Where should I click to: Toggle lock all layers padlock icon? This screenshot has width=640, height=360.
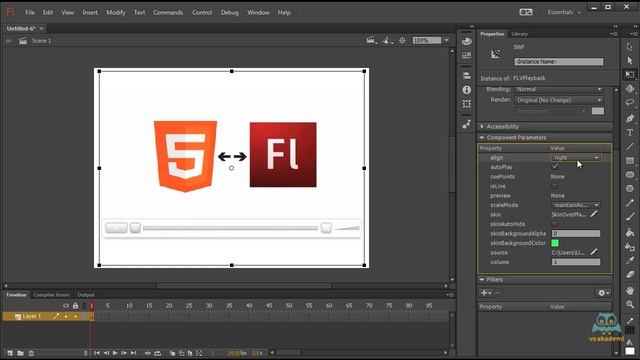pos(76,305)
